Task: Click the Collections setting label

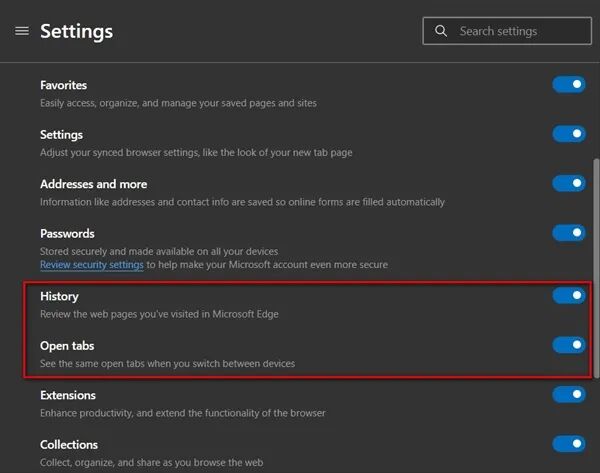Action: coord(69,444)
